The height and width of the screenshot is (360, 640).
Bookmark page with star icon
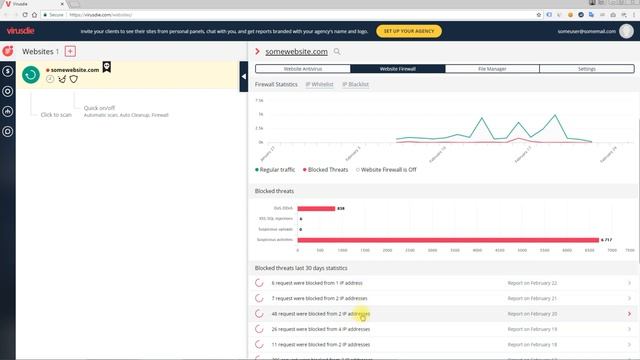(x=539, y=15)
